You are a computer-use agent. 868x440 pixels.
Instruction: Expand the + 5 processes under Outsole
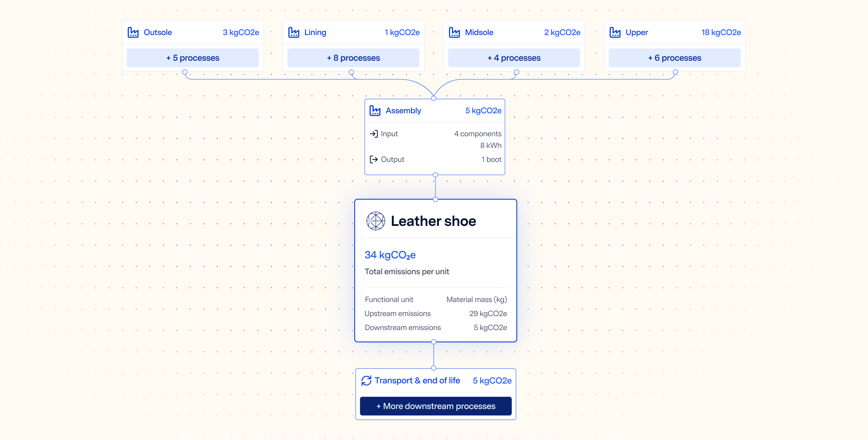[x=192, y=58]
